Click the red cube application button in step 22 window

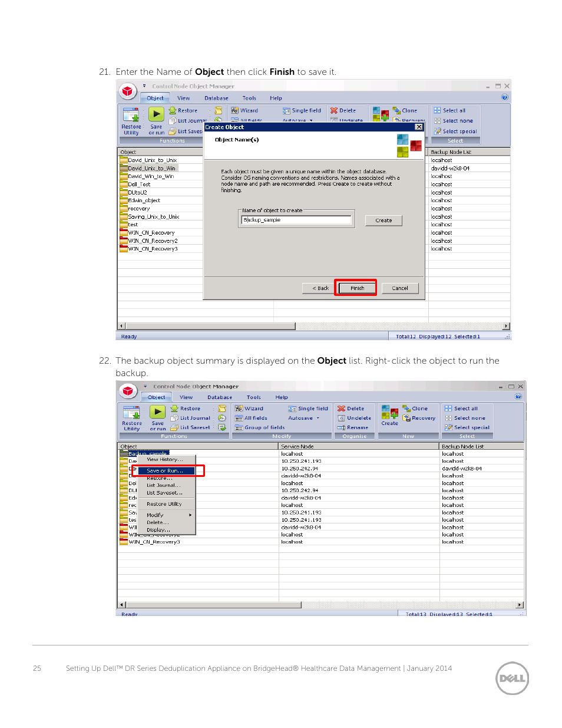click(128, 391)
